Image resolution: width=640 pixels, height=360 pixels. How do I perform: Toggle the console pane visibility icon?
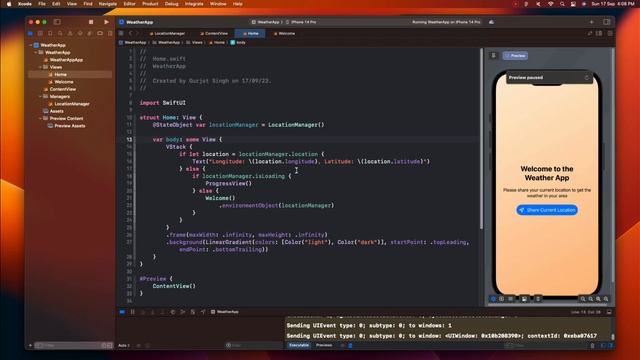click(610, 345)
